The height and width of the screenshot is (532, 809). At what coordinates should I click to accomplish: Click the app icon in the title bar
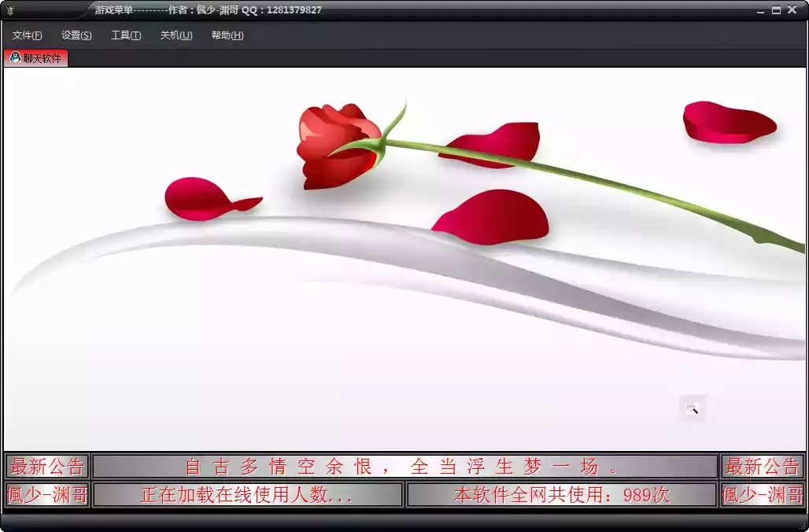(10, 10)
